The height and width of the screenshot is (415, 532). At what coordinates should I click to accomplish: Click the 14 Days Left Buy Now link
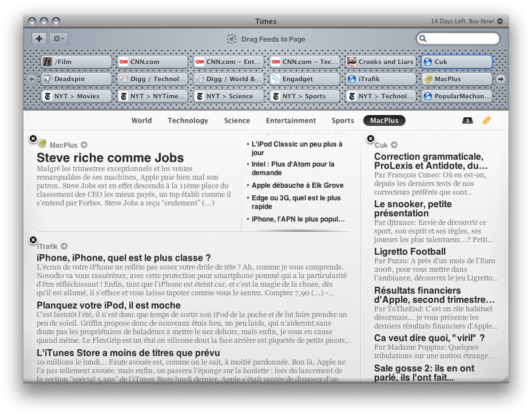(462, 21)
